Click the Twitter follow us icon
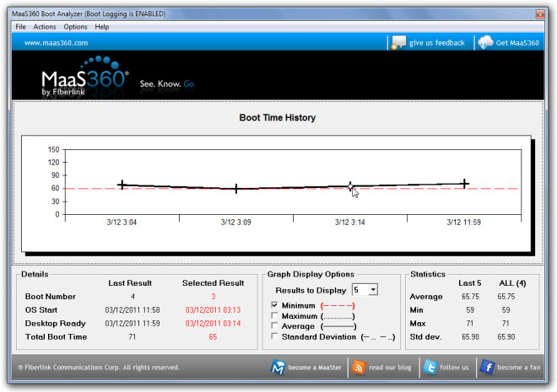The image size is (557, 392). click(x=430, y=368)
